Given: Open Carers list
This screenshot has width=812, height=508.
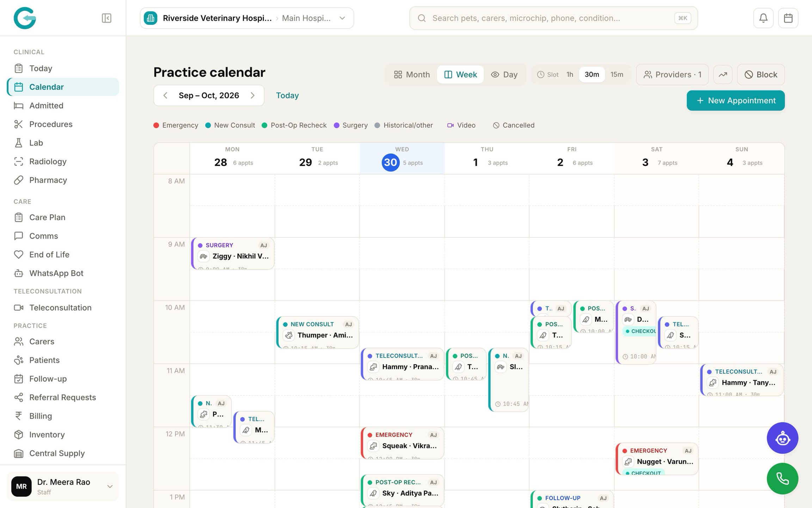Looking at the screenshot, I should pyautogui.click(x=63, y=341).
